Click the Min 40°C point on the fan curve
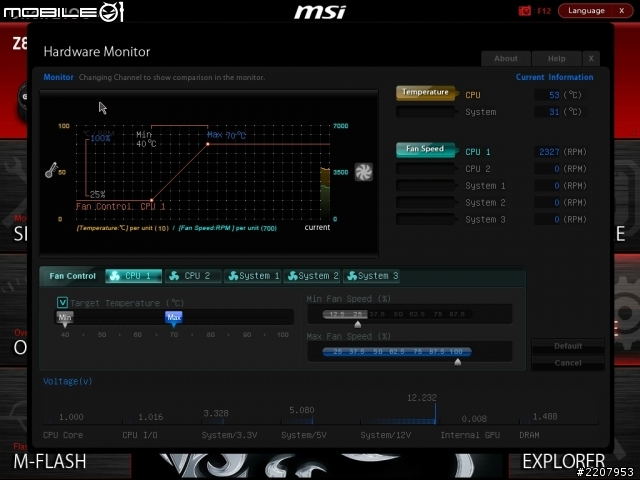The width and height of the screenshot is (640, 480). coord(151,200)
